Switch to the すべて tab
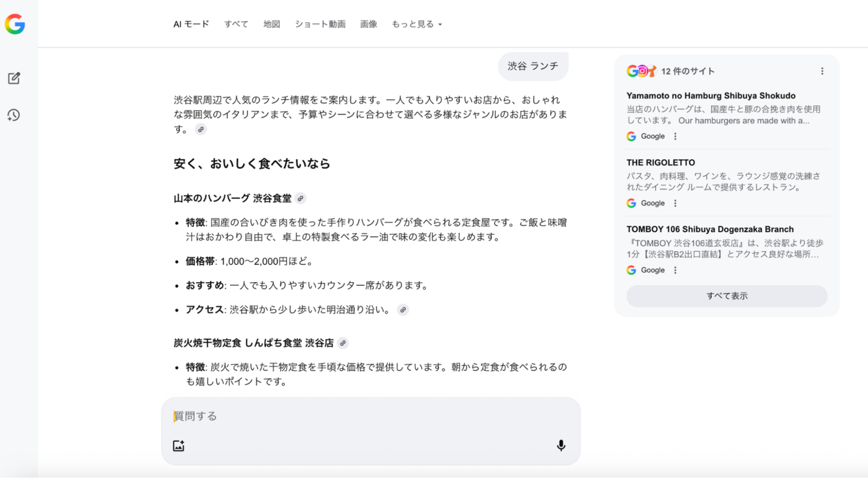This screenshot has height=478, width=868. [x=236, y=24]
